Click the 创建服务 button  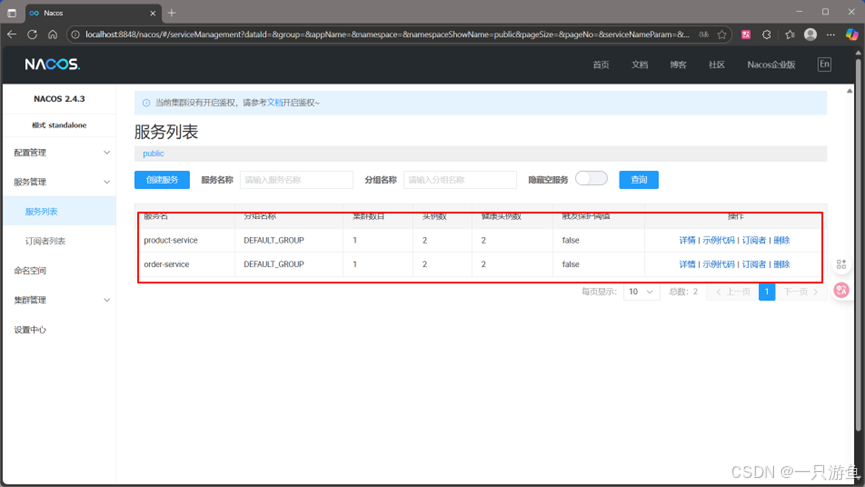(162, 180)
